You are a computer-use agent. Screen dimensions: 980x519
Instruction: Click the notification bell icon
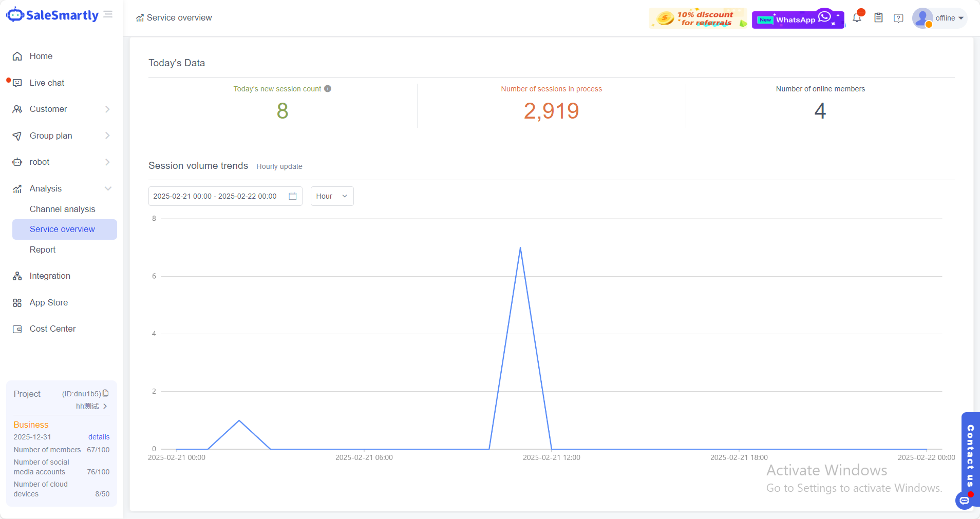click(857, 18)
